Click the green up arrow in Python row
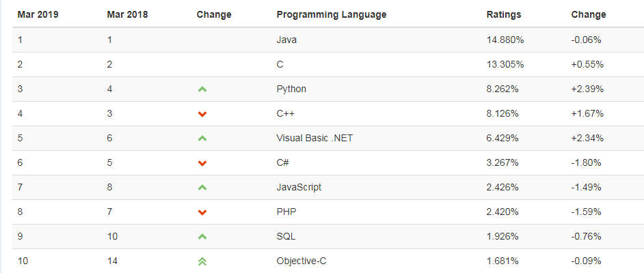 point(202,89)
